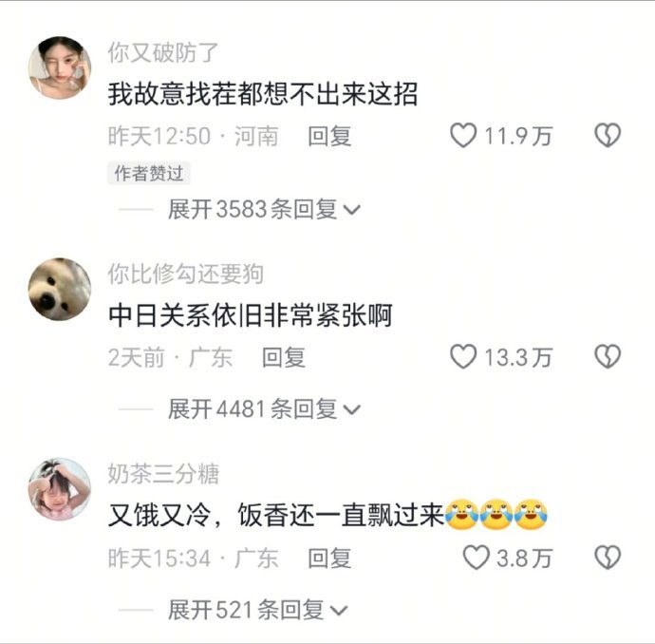Reply to 你比修勾还要狗's comment
Image resolution: width=655 pixels, height=644 pixels.
point(284,358)
